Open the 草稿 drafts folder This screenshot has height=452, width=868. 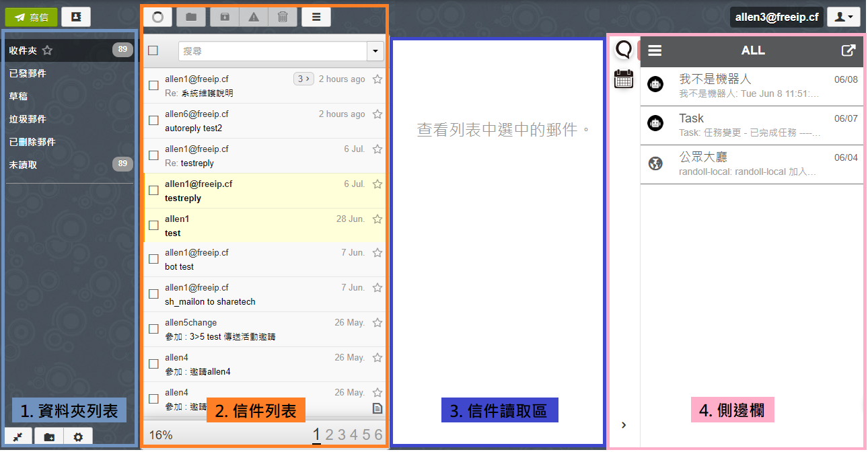[x=19, y=96]
